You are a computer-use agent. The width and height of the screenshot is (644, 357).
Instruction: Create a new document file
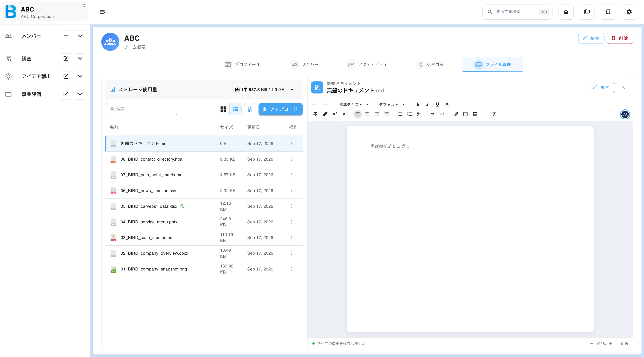(250, 109)
